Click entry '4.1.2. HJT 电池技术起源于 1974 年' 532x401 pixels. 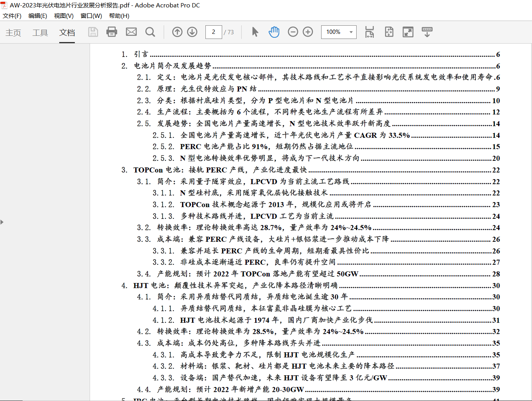tap(326, 320)
